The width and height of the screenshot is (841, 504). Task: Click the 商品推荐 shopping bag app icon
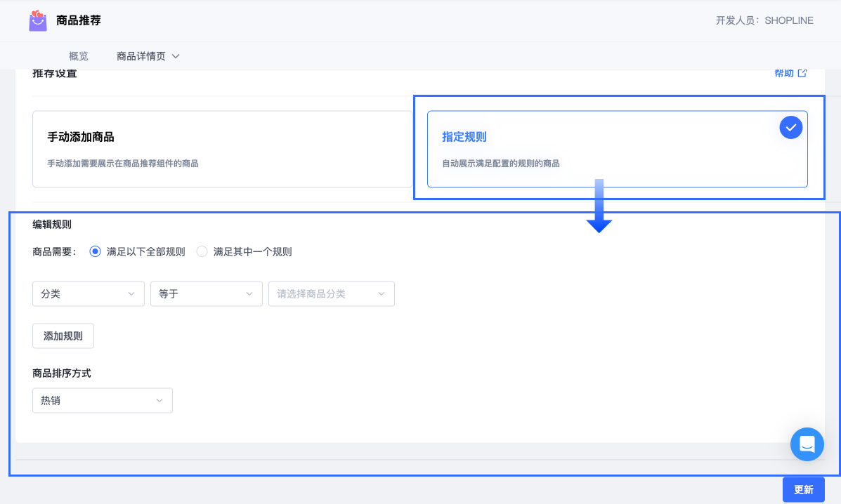37,20
